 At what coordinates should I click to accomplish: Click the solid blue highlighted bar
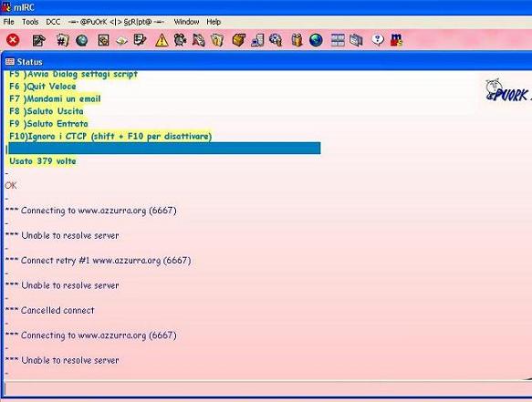pyautogui.click(x=164, y=148)
